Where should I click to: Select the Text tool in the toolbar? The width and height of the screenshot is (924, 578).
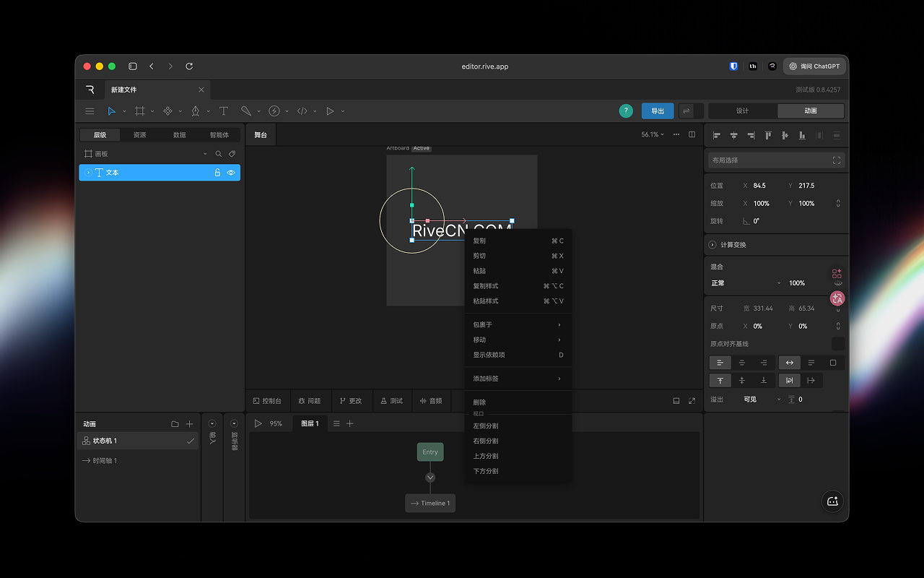224,111
